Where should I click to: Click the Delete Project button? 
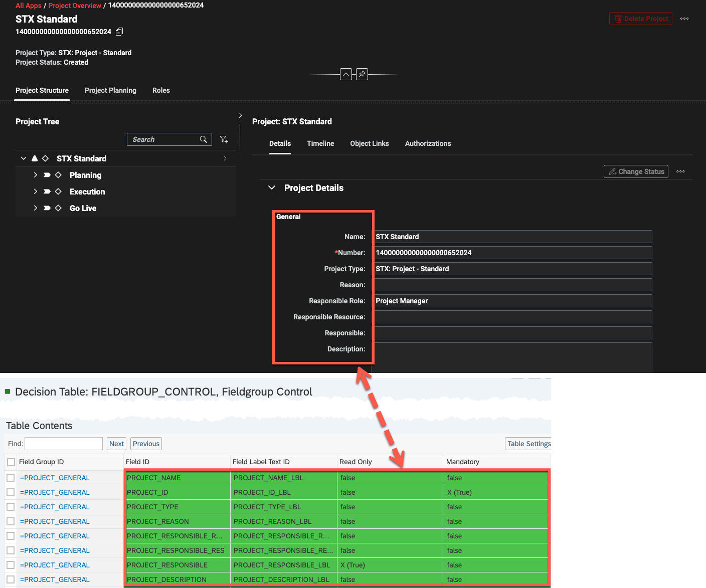point(640,19)
